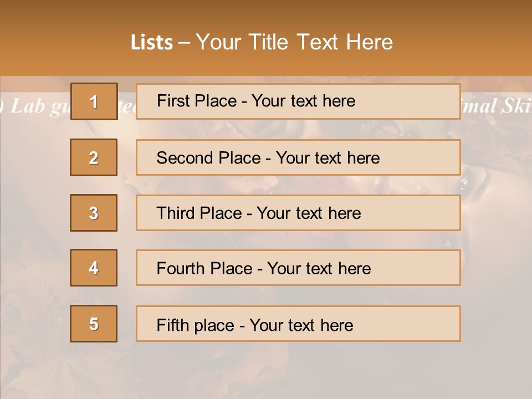Viewport: 532px width, 399px height.
Task: Select the number 2 box
Action: point(94,157)
